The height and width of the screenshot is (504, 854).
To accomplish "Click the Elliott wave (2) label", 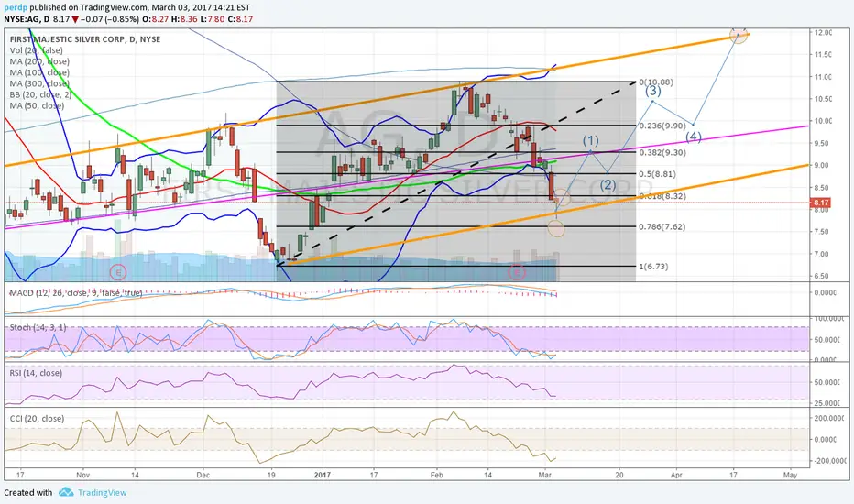I will coord(608,185).
